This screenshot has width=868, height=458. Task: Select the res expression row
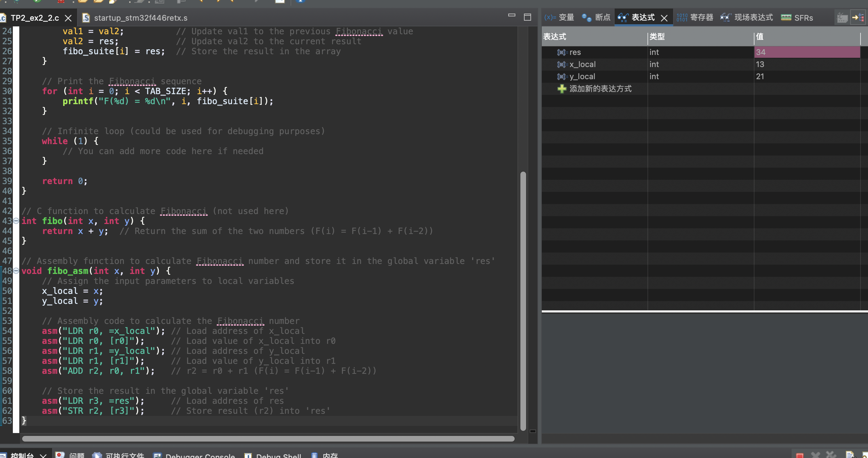pyautogui.click(x=575, y=52)
